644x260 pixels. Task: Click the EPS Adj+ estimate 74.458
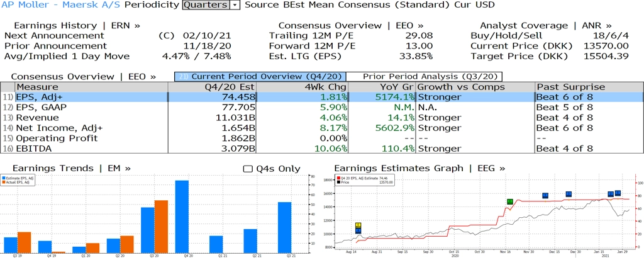point(238,98)
